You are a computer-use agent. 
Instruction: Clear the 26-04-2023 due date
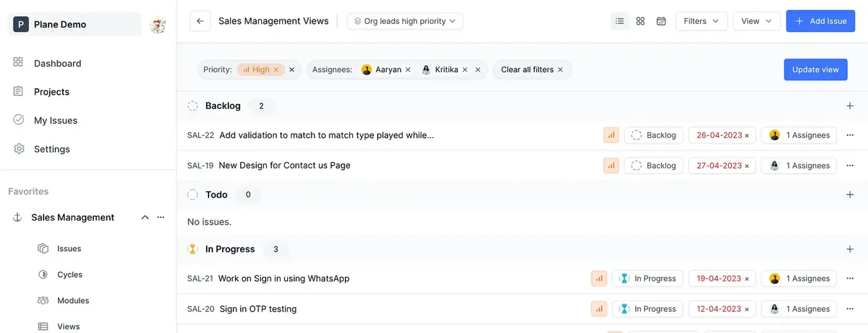(747, 136)
